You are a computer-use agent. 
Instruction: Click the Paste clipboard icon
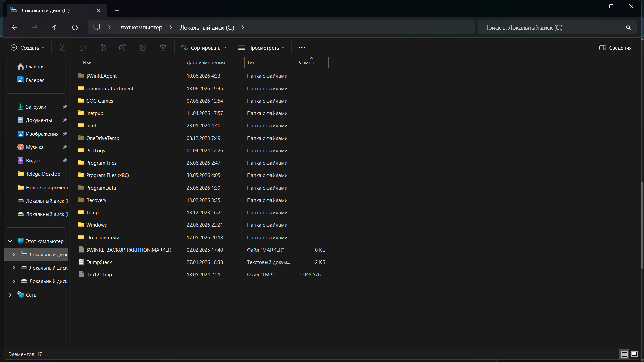tap(103, 48)
